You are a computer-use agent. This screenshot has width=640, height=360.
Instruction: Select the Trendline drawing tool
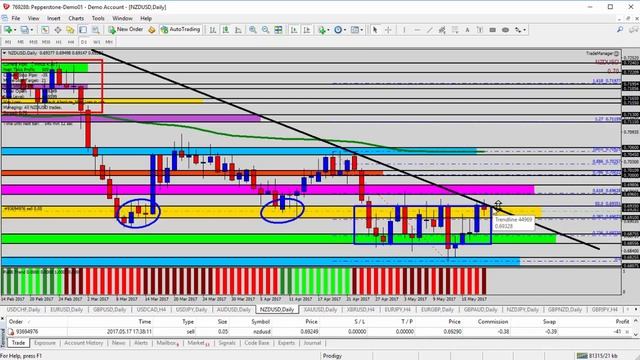[429, 30]
